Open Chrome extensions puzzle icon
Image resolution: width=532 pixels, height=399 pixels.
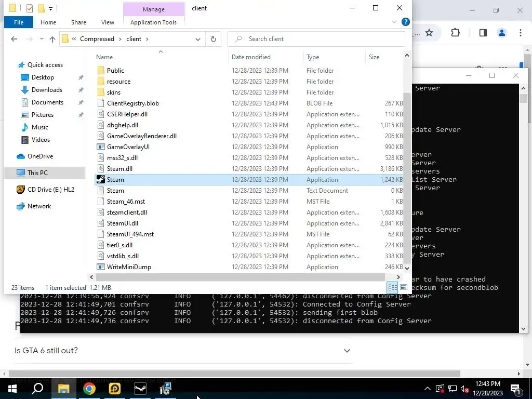click(455, 33)
